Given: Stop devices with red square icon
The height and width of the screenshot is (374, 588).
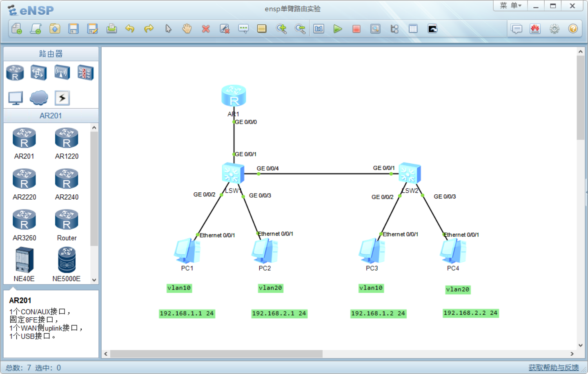Looking at the screenshot, I should click(356, 29).
